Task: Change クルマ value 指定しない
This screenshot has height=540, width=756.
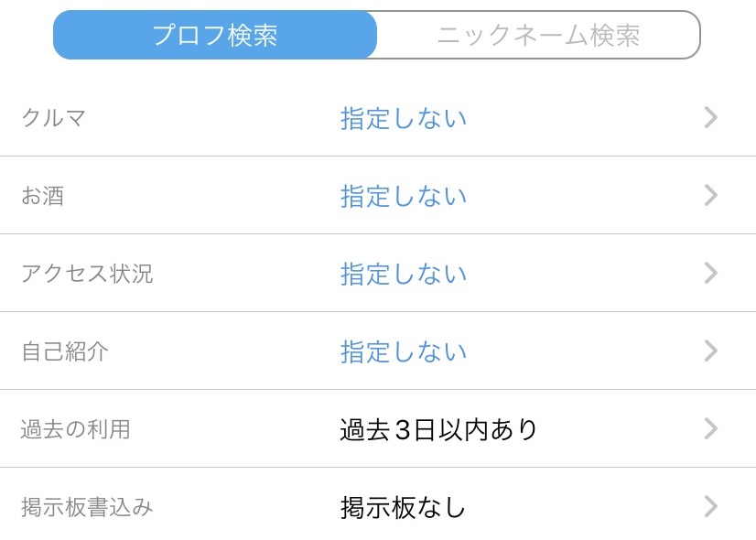Action: coord(404,119)
